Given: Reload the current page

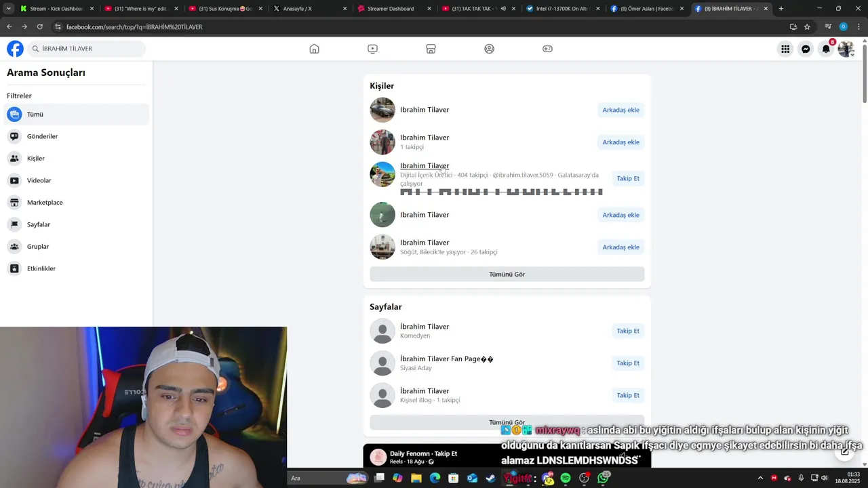Looking at the screenshot, I should [39, 26].
